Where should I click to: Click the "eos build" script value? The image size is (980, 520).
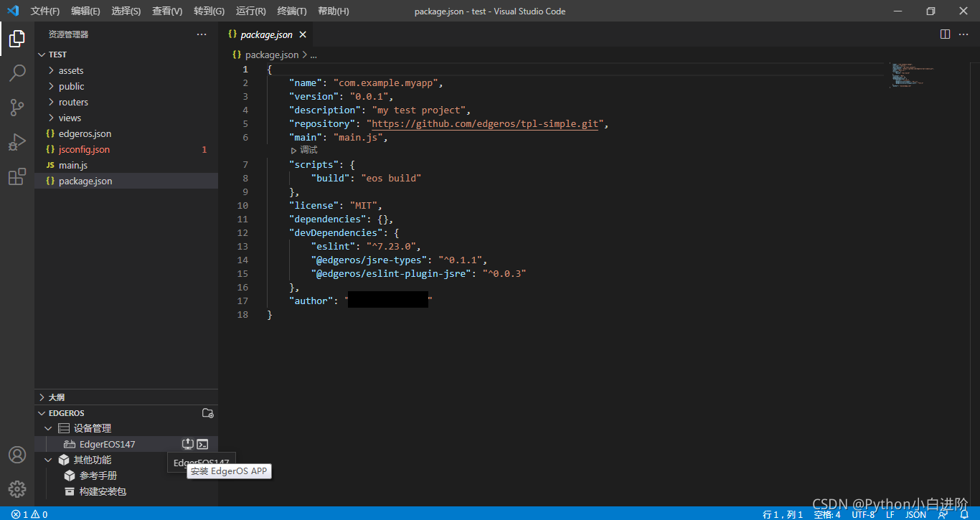[390, 178]
